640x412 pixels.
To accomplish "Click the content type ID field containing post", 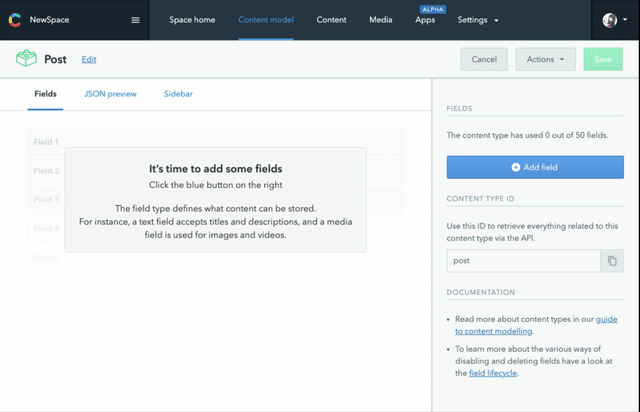I will 524,261.
